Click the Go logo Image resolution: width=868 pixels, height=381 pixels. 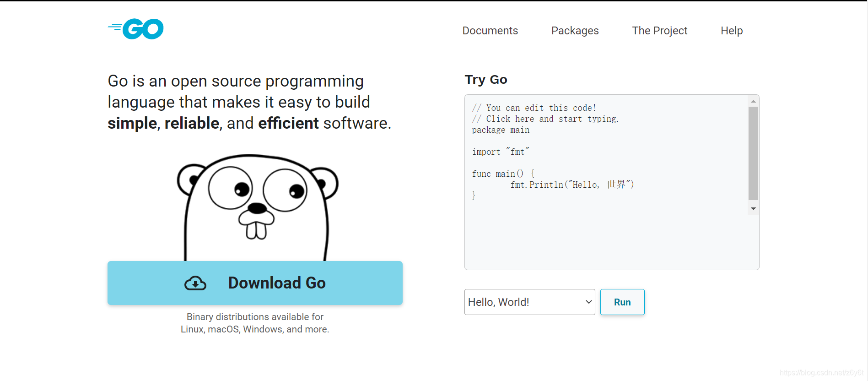click(x=135, y=29)
